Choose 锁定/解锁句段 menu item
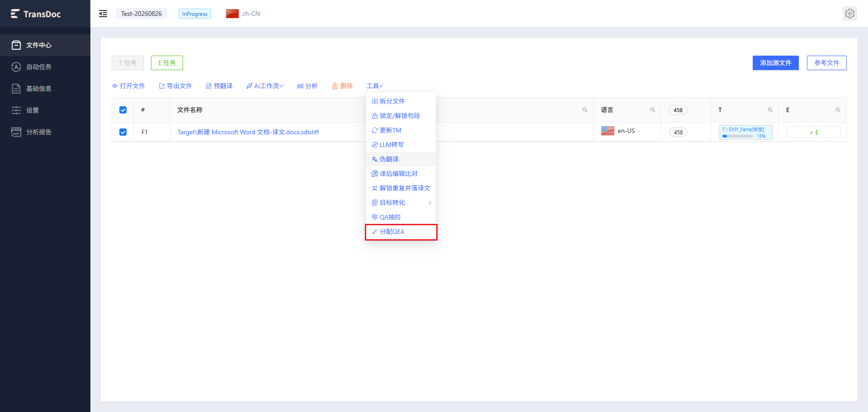868x412 pixels. point(401,116)
